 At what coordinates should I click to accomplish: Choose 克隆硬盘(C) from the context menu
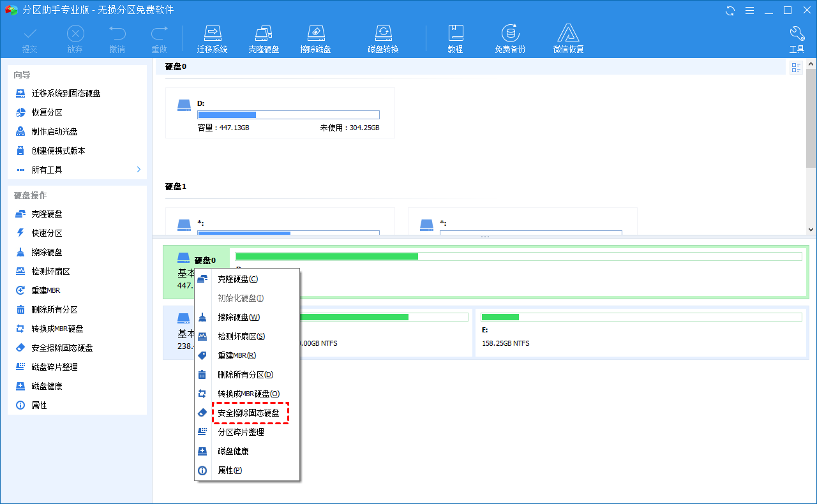pyautogui.click(x=247, y=279)
